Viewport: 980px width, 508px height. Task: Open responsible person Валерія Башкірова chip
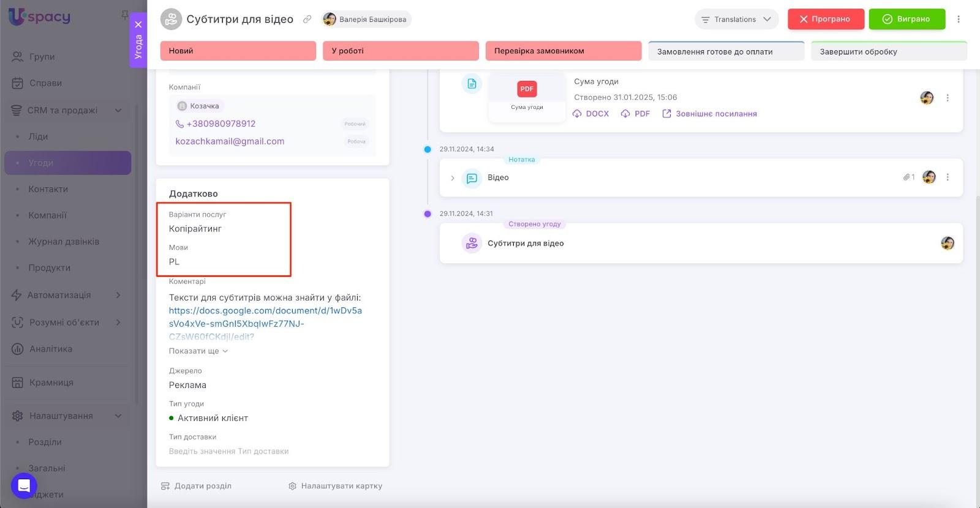366,20
